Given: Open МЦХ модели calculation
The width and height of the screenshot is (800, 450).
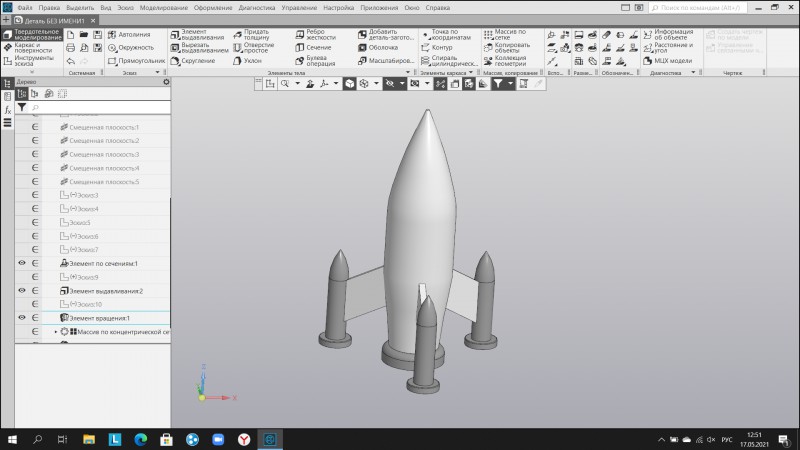Looking at the screenshot, I should pyautogui.click(x=667, y=61).
